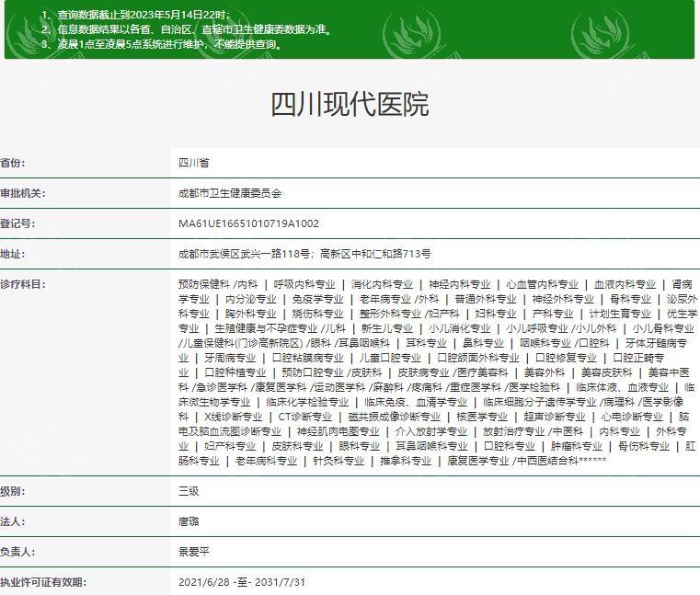Click 儿童保健科(门诊高新院区) text
Viewport: 700px width, 595px height.
[243, 343]
